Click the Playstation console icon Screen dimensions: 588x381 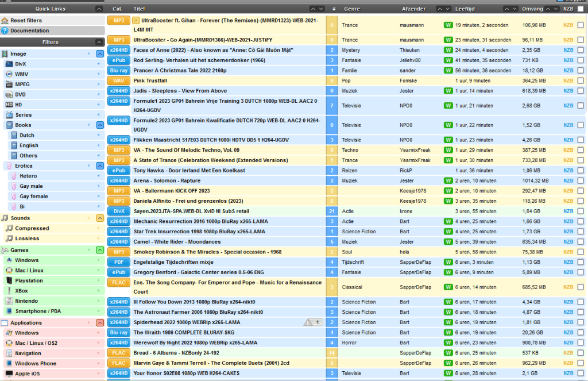pos(9,280)
